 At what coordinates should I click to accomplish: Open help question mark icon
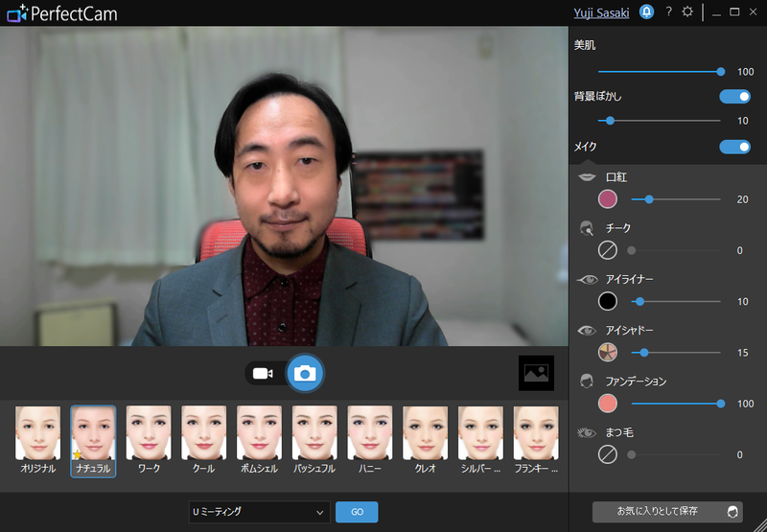pyautogui.click(x=669, y=12)
